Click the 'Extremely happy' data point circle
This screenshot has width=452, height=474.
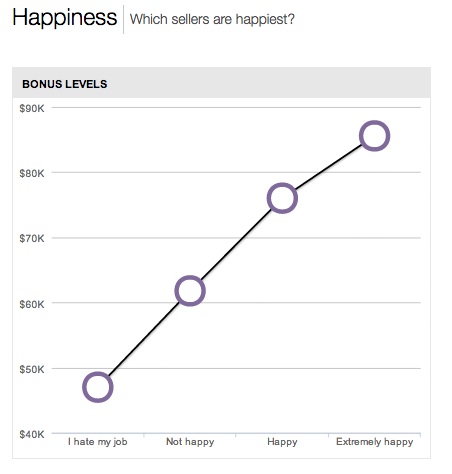374,136
